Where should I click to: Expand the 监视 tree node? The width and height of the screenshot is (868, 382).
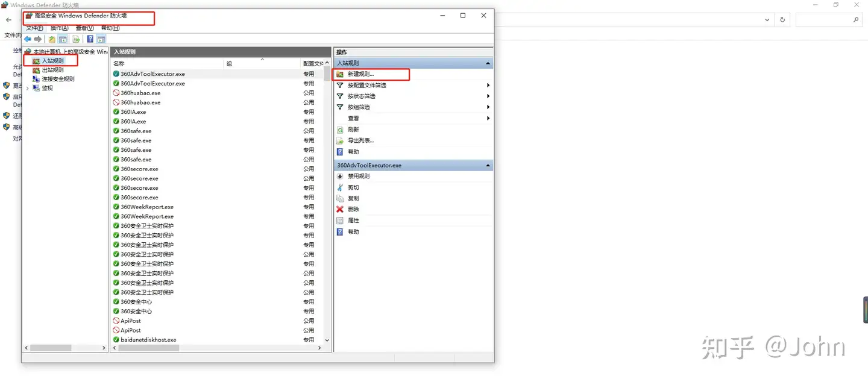[x=28, y=88]
